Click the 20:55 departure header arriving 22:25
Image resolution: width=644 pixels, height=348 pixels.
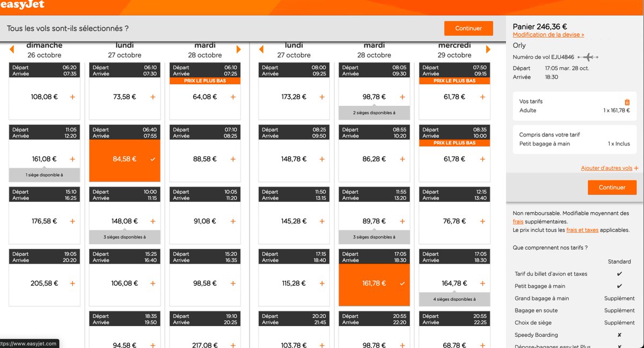455,320
